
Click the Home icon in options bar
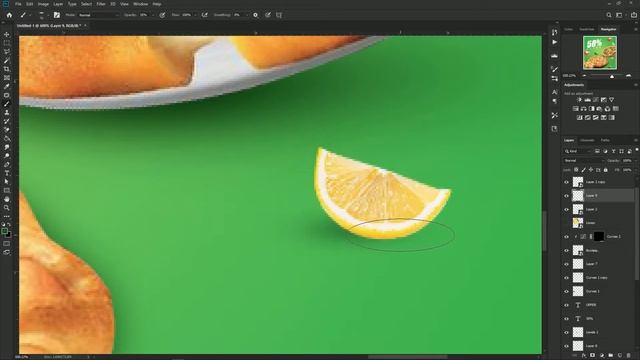pos(9,15)
